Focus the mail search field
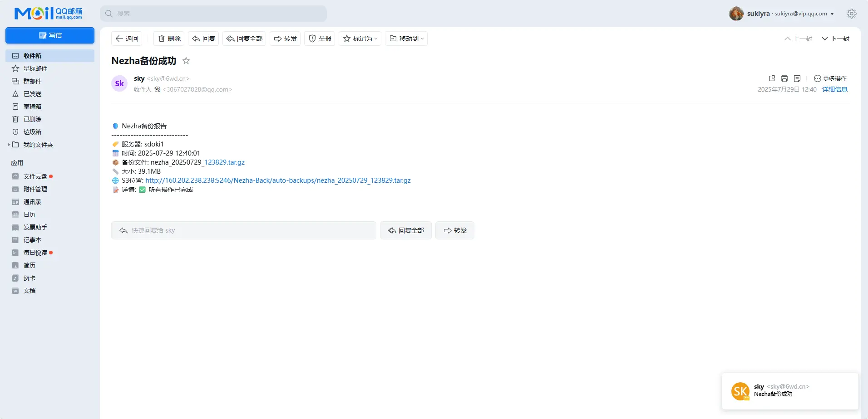868x419 pixels. [213, 14]
